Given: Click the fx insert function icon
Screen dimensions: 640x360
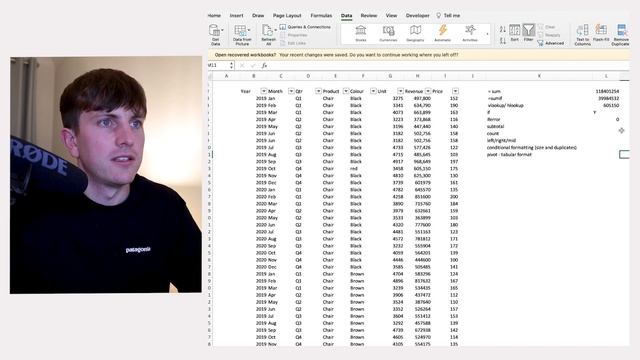Looking at the screenshot, I should [x=264, y=65].
